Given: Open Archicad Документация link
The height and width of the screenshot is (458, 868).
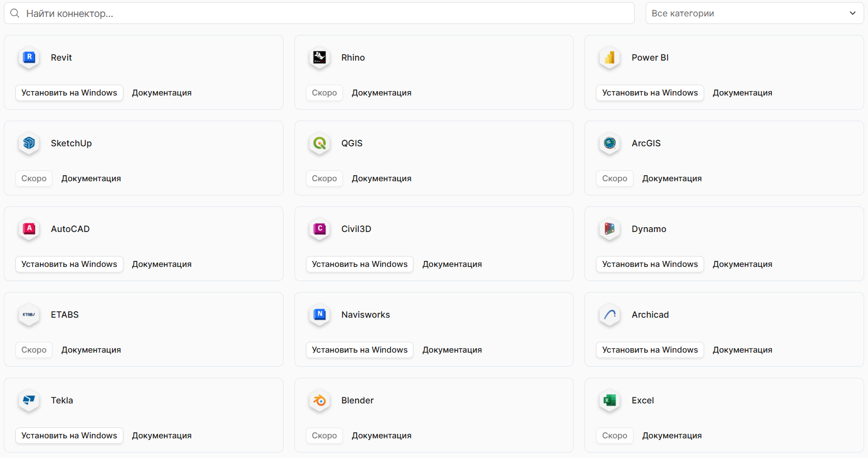Looking at the screenshot, I should click(742, 350).
